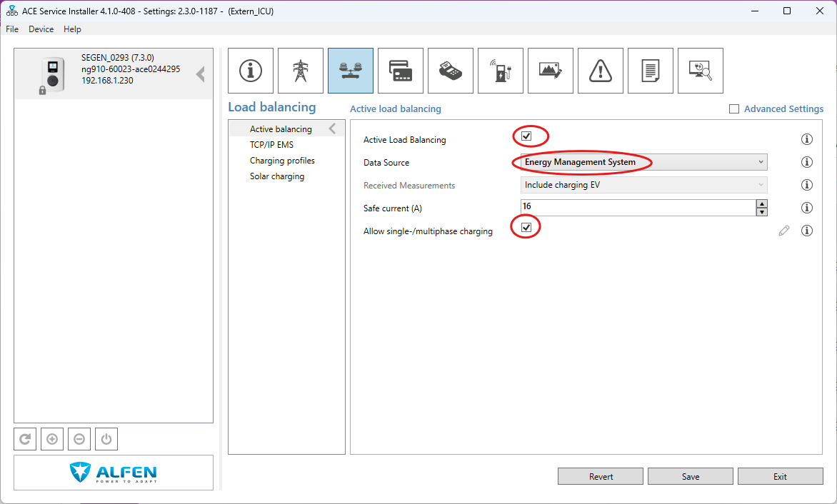
Task: Open the power grid connection settings icon
Action: [301, 71]
